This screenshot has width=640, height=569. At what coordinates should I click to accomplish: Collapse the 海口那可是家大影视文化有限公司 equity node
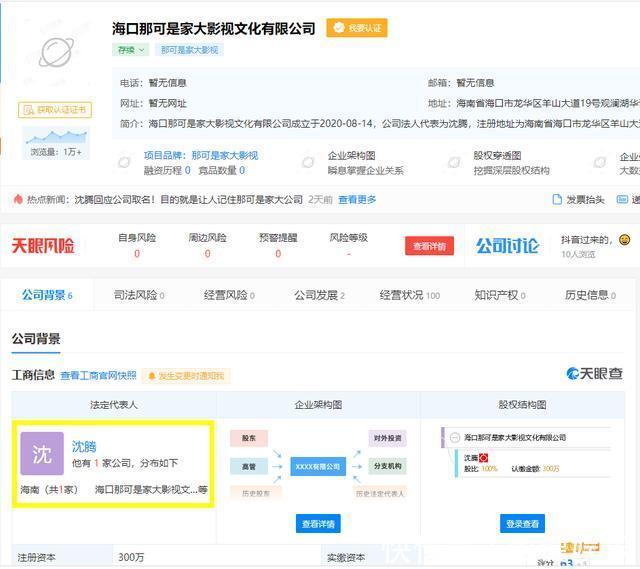[454, 438]
